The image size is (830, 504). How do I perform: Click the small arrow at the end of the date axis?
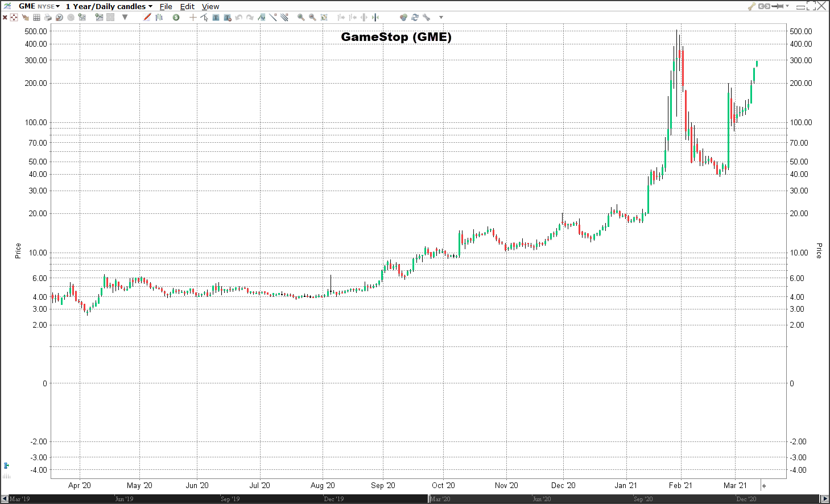click(x=764, y=486)
